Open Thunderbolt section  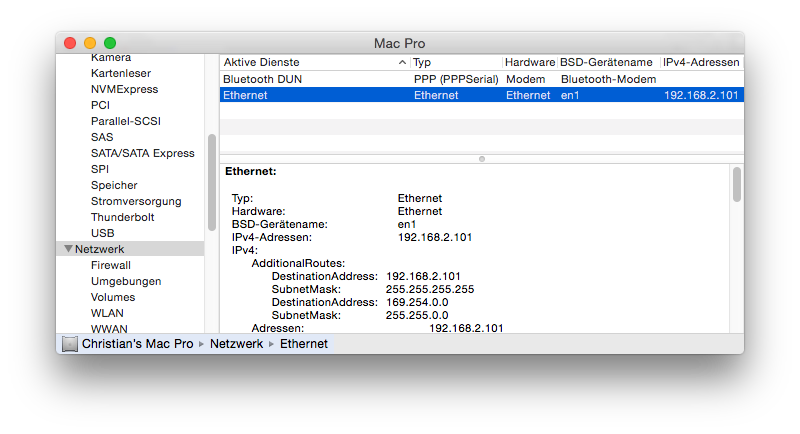pyautogui.click(x=122, y=217)
